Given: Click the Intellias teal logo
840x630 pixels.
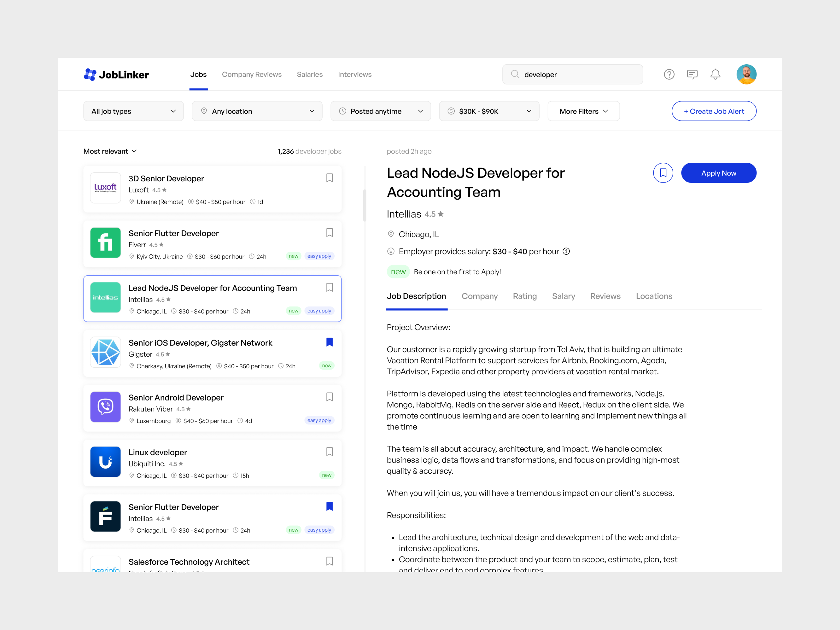Looking at the screenshot, I should (106, 297).
